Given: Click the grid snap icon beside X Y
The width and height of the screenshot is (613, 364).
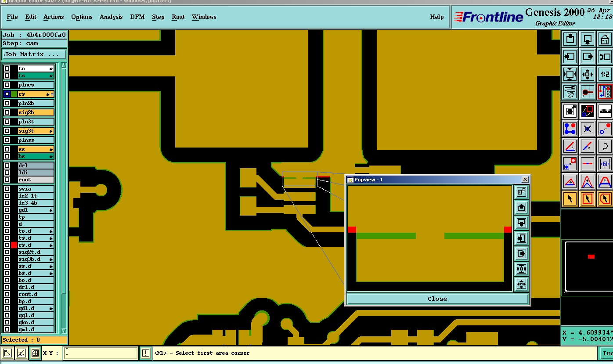Looking at the screenshot, I should (35, 353).
